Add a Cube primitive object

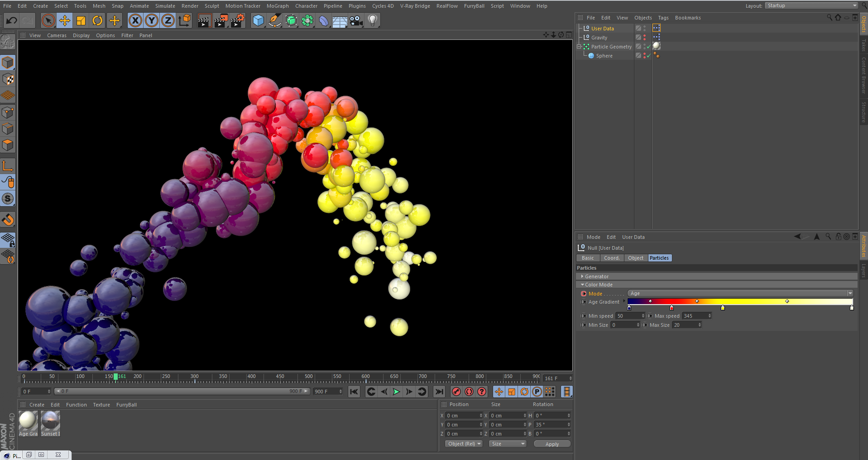pyautogui.click(x=258, y=21)
